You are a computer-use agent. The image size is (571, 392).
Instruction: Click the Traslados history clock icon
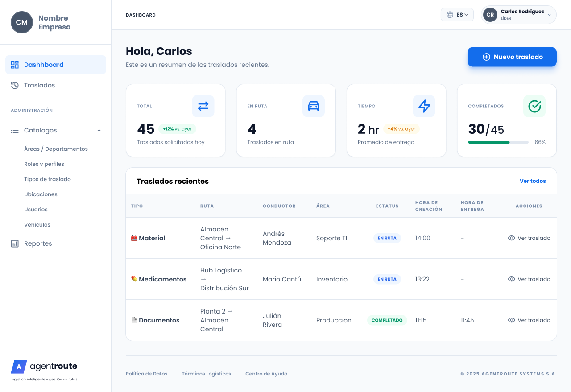coord(15,85)
